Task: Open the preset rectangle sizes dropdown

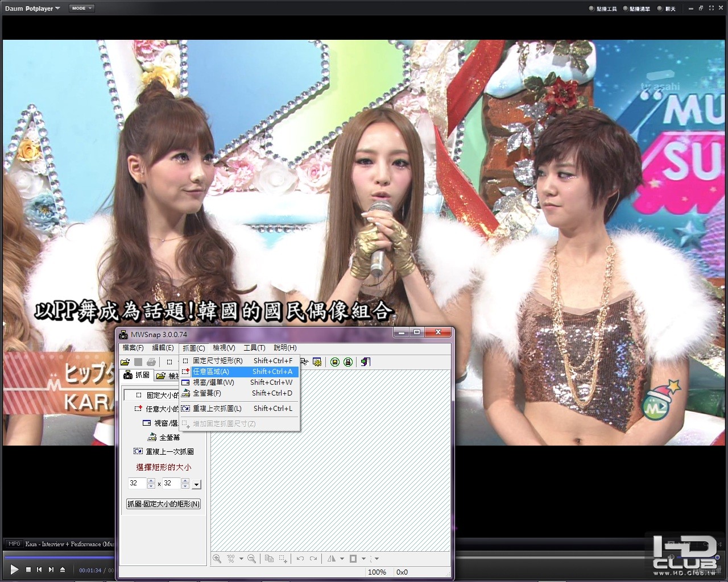Action: point(197,485)
